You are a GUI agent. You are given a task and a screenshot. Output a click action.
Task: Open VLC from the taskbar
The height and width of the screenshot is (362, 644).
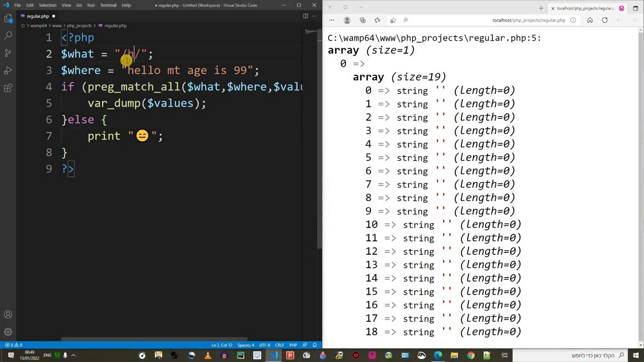coord(208,355)
